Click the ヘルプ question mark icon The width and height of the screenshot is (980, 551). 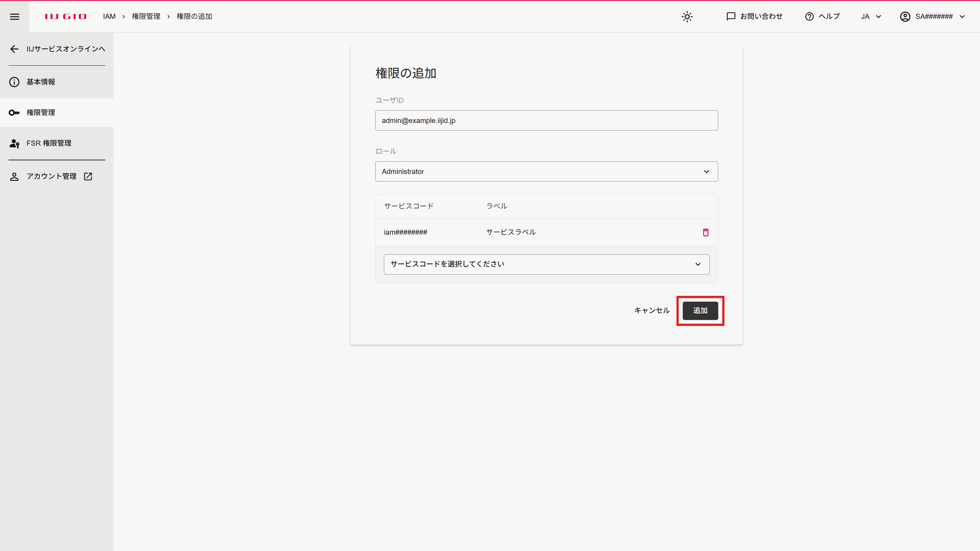(x=809, y=16)
